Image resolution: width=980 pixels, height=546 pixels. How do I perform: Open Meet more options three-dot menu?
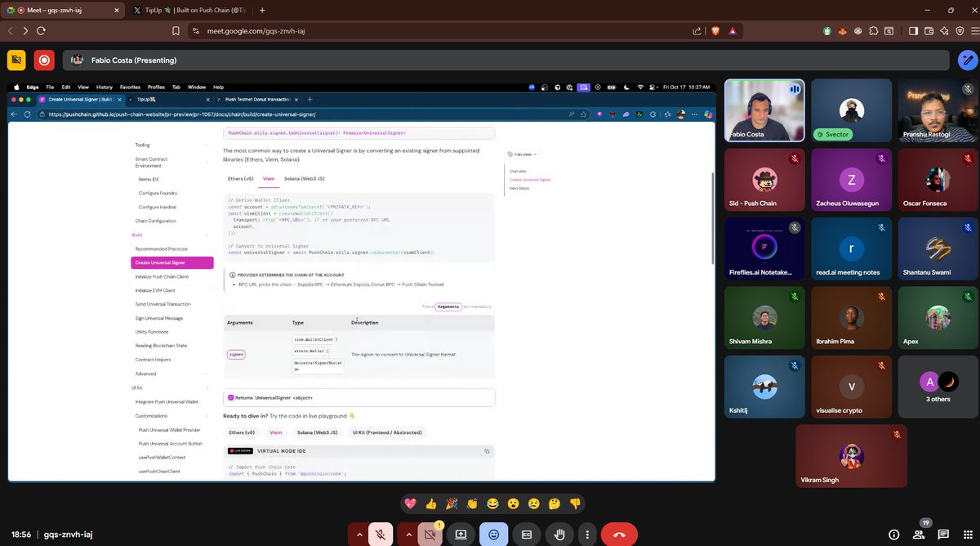[587, 535]
